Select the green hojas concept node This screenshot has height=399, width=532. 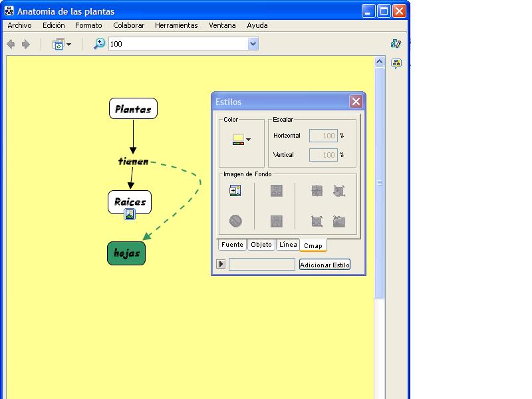click(126, 253)
